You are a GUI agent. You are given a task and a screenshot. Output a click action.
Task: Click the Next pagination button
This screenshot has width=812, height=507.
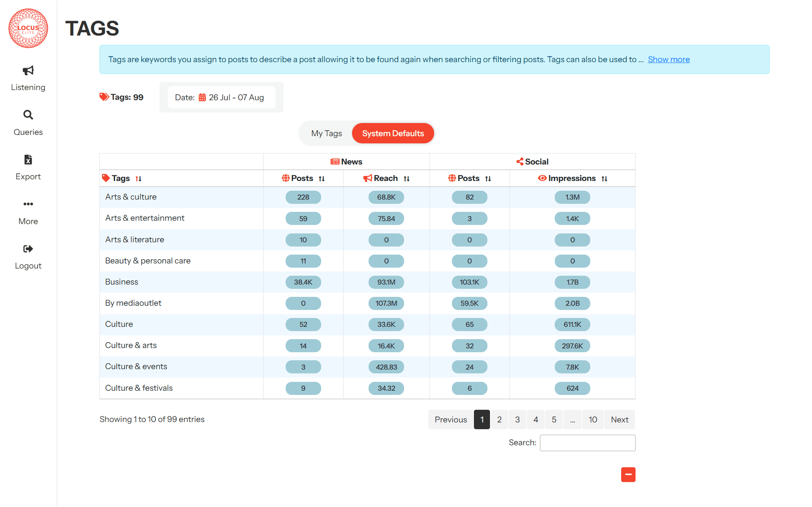pyautogui.click(x=619, y=419)
